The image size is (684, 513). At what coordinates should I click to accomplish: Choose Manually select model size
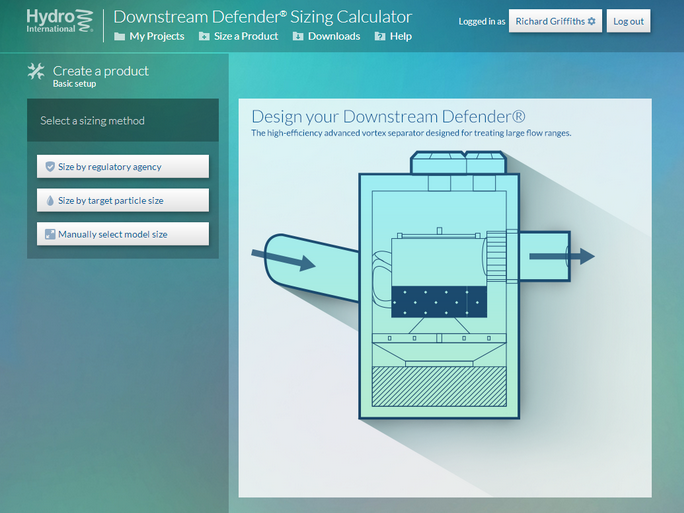(x=123, y=234)
